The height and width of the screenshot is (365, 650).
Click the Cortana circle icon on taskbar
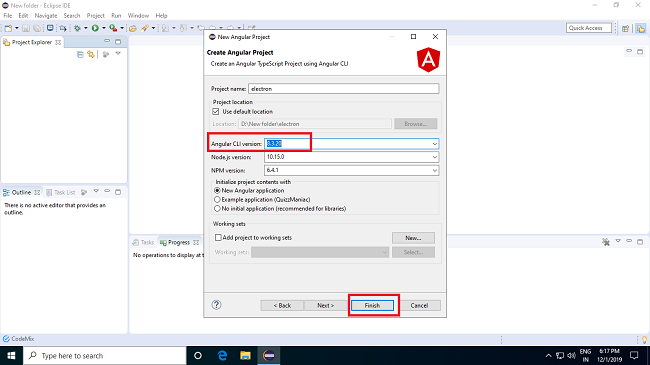(x=198, y=355)
